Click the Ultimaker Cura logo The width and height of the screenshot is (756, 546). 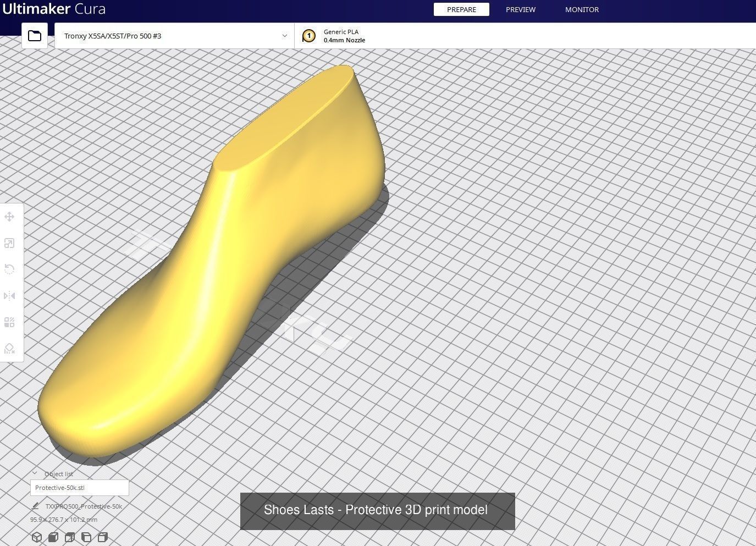coord(54,9)
